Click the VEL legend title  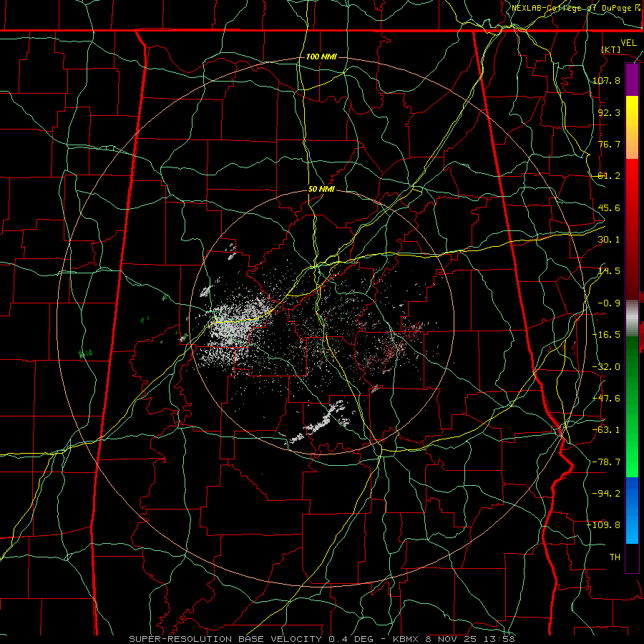click(x=628, y=43)
